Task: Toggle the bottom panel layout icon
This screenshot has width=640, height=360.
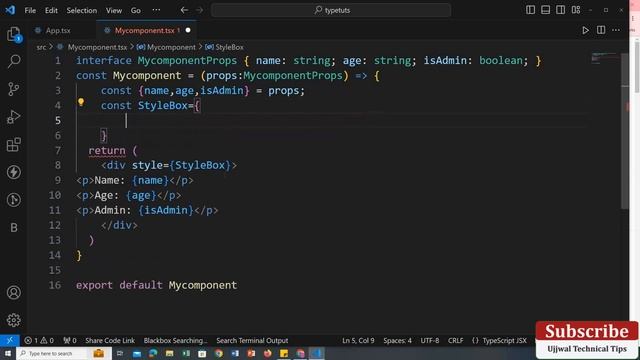Action: click(x=545, y=10)
